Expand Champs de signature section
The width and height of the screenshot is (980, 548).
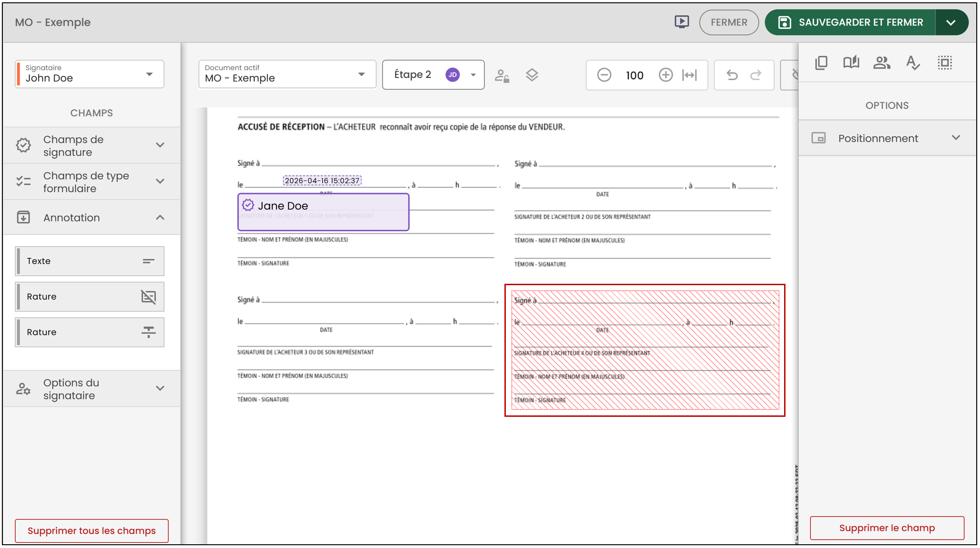[x=92, y=146]
